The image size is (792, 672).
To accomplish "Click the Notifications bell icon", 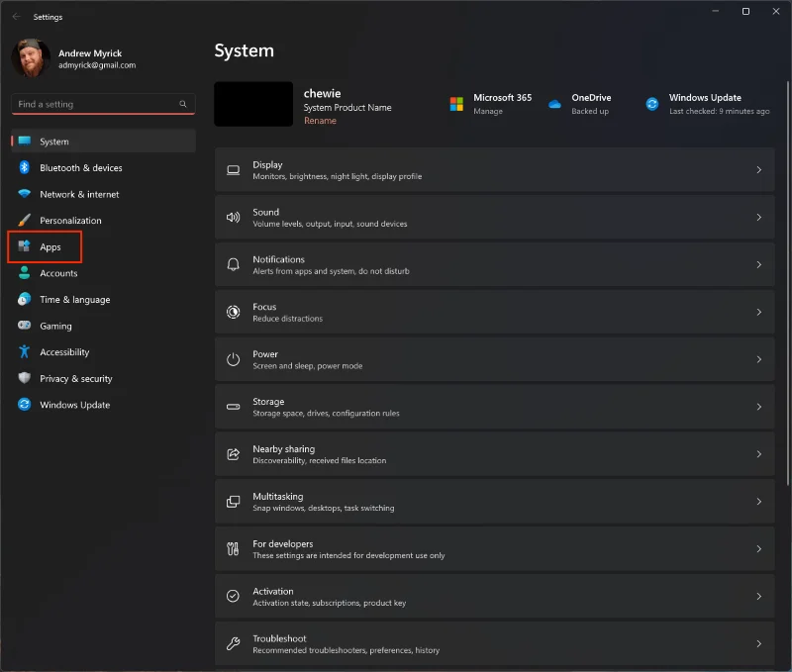I will coord(233,264).
